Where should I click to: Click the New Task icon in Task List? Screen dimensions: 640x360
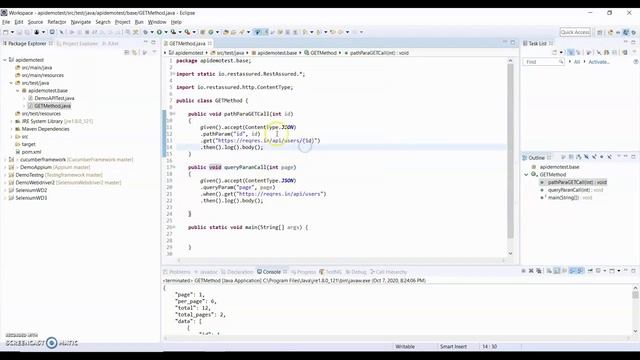[x=554, y=52]
